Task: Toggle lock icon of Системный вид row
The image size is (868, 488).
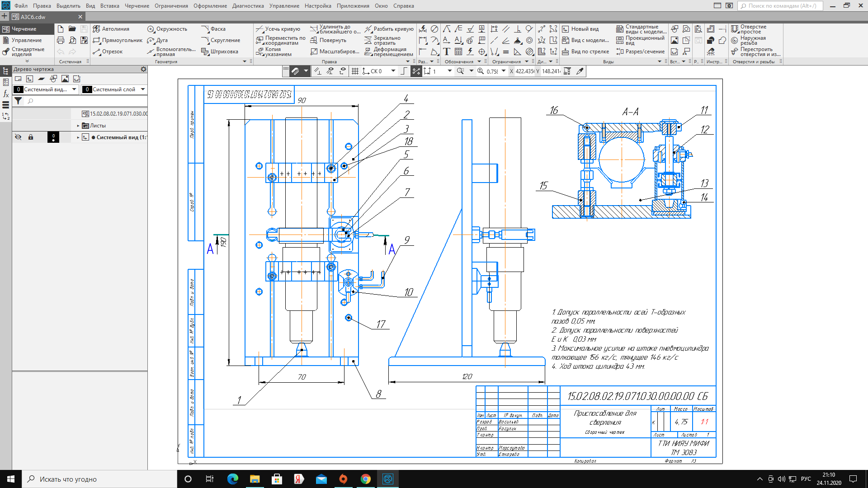Action: [x=31, y=137]
